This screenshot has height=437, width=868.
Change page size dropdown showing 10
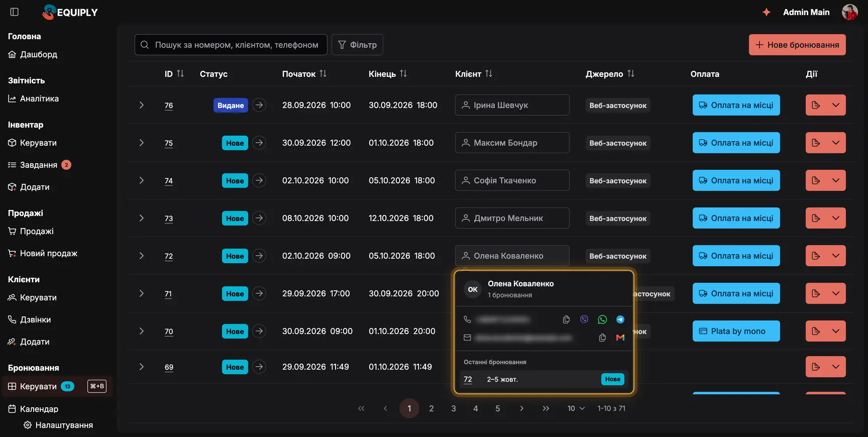click(x=576, y=408)
